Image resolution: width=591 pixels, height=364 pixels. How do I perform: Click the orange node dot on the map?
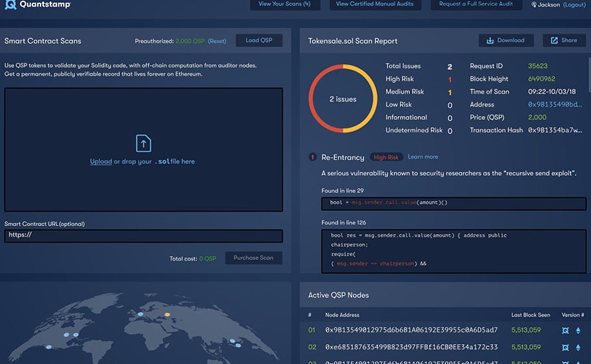coord(167,314)
